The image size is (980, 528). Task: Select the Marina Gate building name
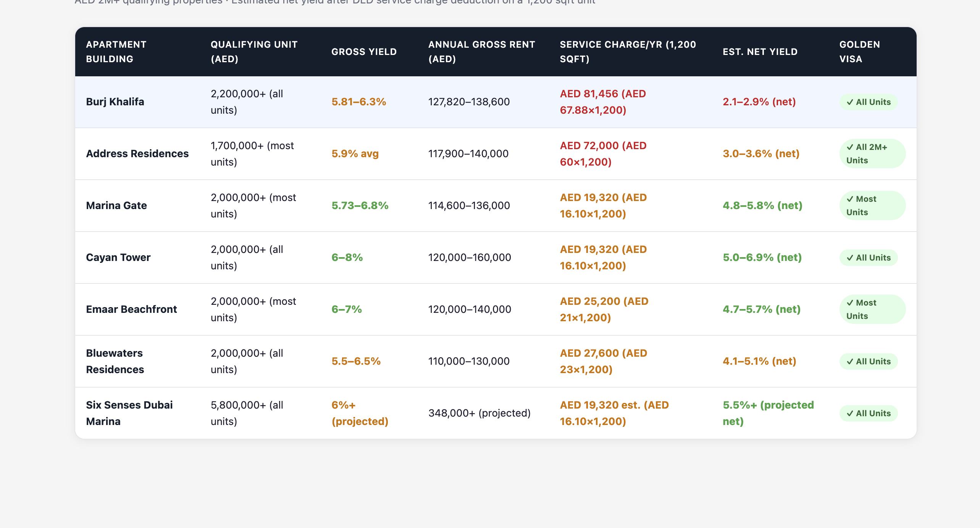[116, 206]
